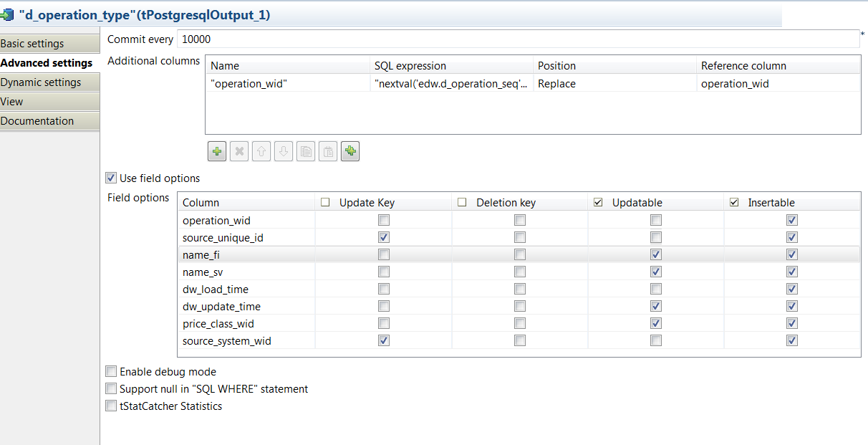Enable debug mode checkbox

(111, 371)
